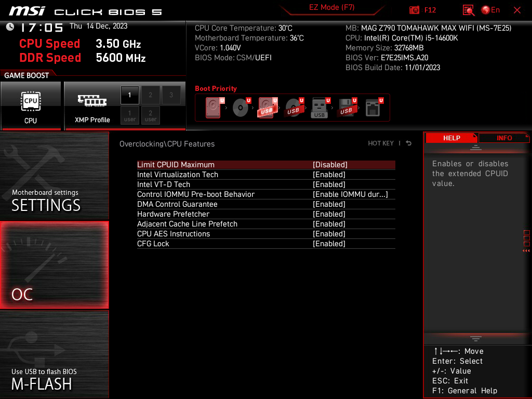Click the BIOS Ver: E7E25IMS.A20 text

click(x=387, y=58)
